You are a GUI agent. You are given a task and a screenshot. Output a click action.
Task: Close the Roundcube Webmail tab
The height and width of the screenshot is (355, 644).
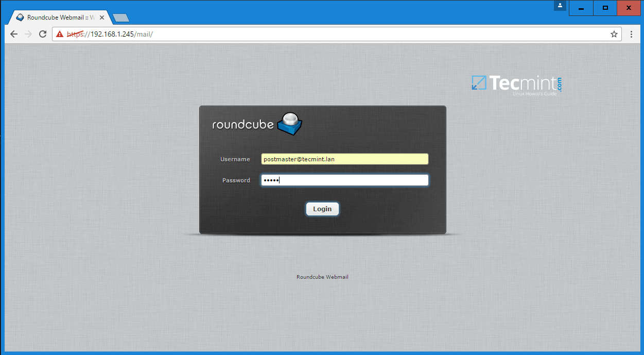[101, 17]
